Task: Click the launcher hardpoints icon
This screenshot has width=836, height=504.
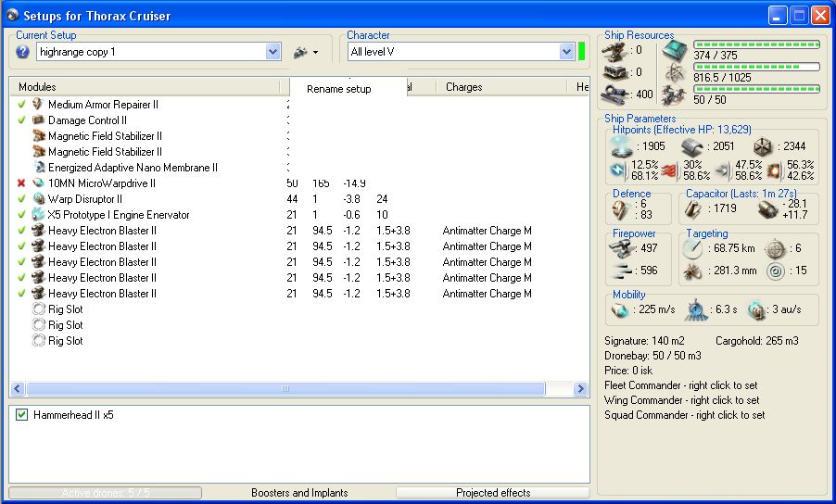Action: click(x=614, y=72)
